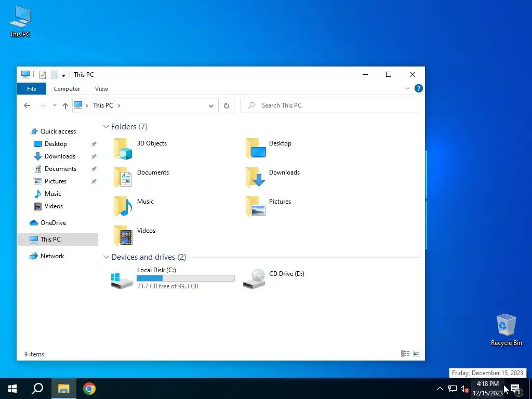This screenshot has height=399, width=532.
Task: Open network status tray icon
Action: pyautogui.click(x=453, y=389)
